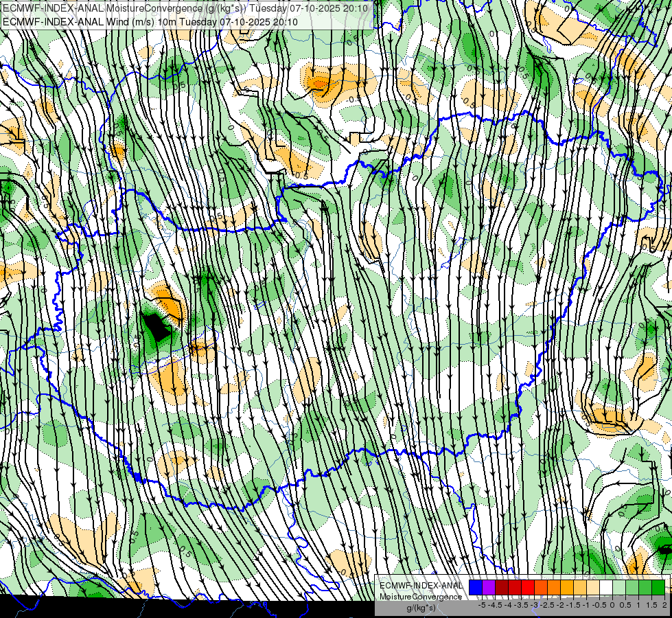Select the darkest green legend swatch

tap(658, 588)
